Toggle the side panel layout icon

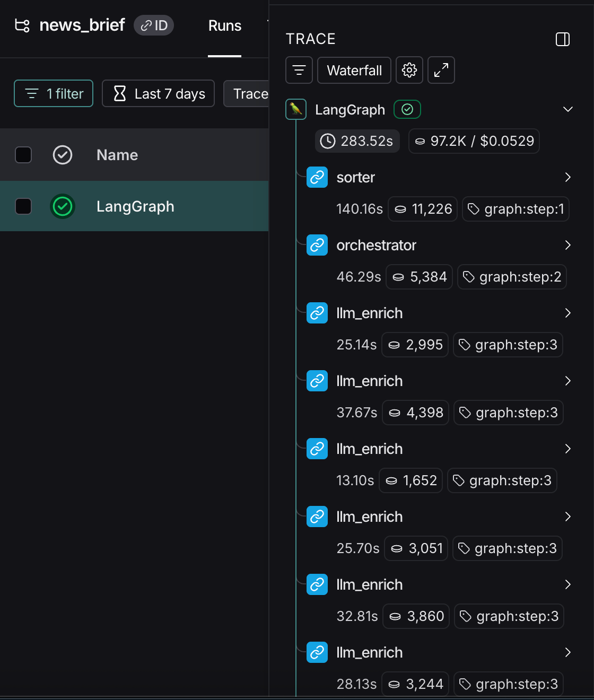[x=563, y=39]
